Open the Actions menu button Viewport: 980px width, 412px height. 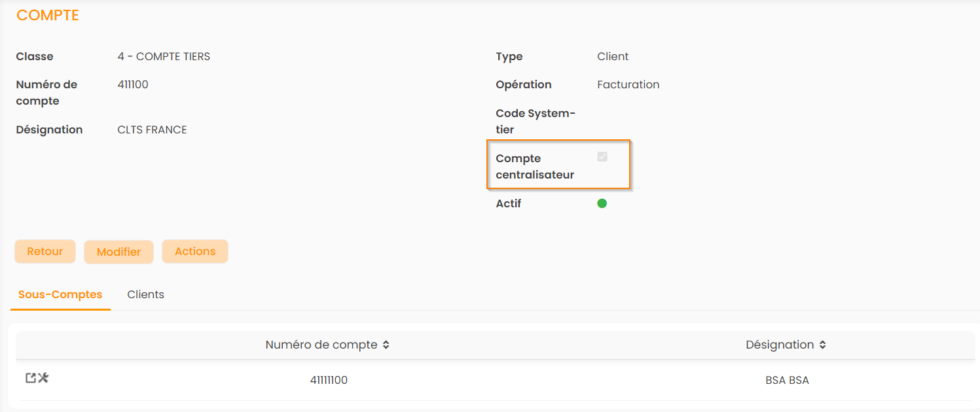(195, 251)
